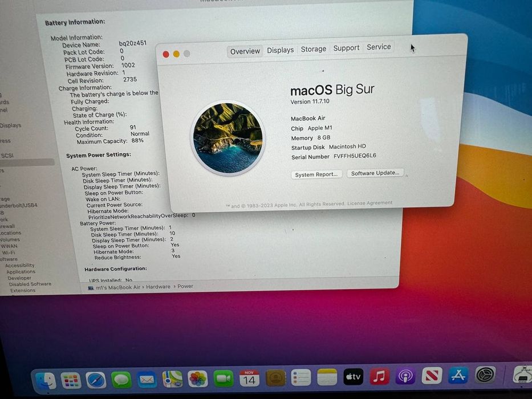Open Reminders from the Dock
This screenshot has height=399, width=532.
coord(301,377)
